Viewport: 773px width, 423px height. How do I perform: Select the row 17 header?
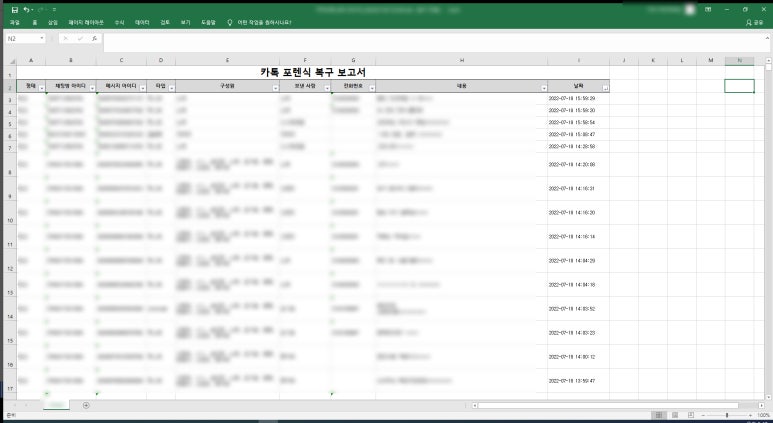10,381
